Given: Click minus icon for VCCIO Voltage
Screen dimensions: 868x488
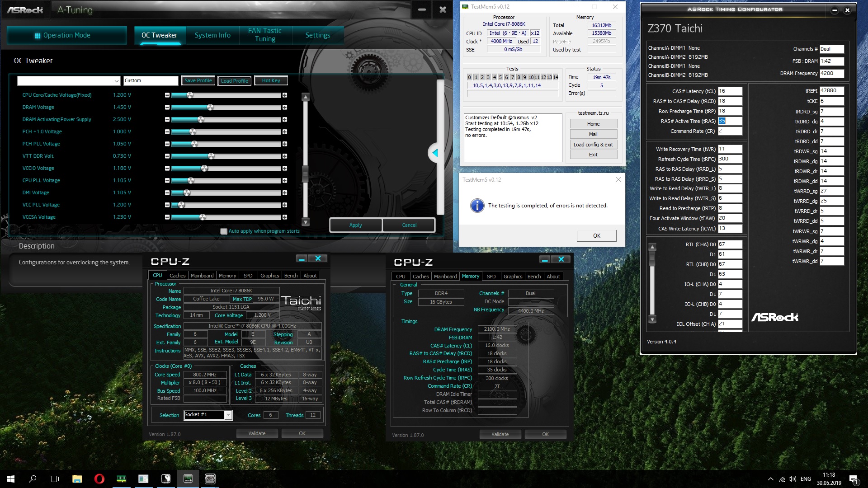Looking at the screenshot, I should click(167, 169).
